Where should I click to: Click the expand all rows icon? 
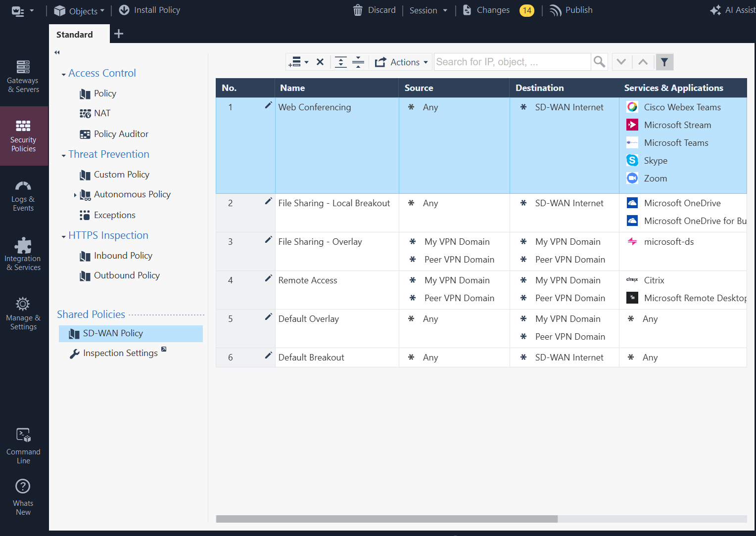tap(340, 62)
